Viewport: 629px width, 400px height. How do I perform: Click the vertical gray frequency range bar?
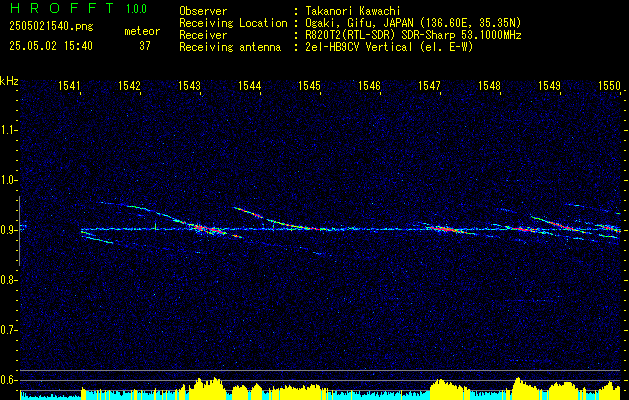[x=19, y=231]
